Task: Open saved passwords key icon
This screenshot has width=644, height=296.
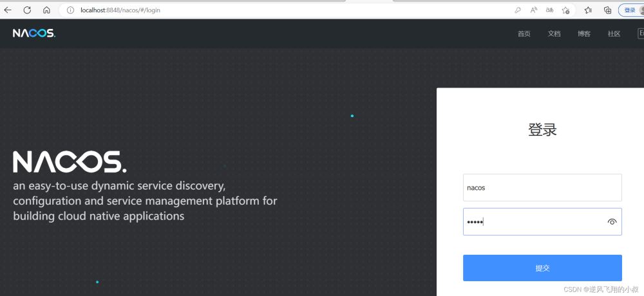Action: pos(518,10)
